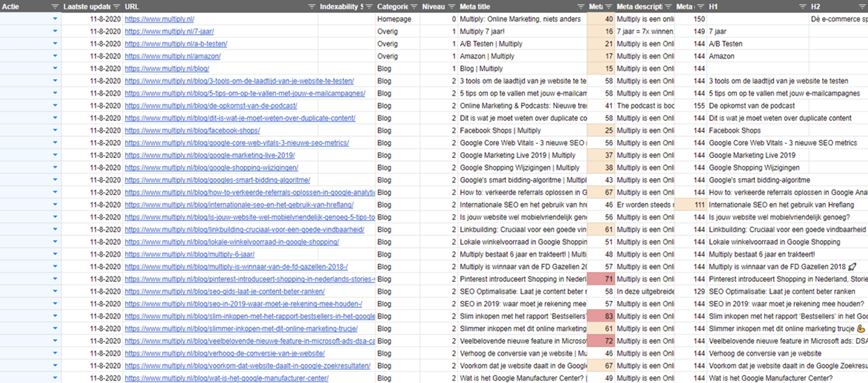Select the '7 jaar = 7x winnen.' description cell

(x=645, y=32)
